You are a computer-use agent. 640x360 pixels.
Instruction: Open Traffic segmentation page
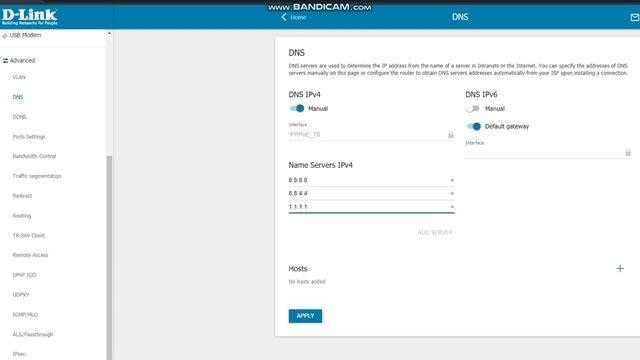[37, 176]
